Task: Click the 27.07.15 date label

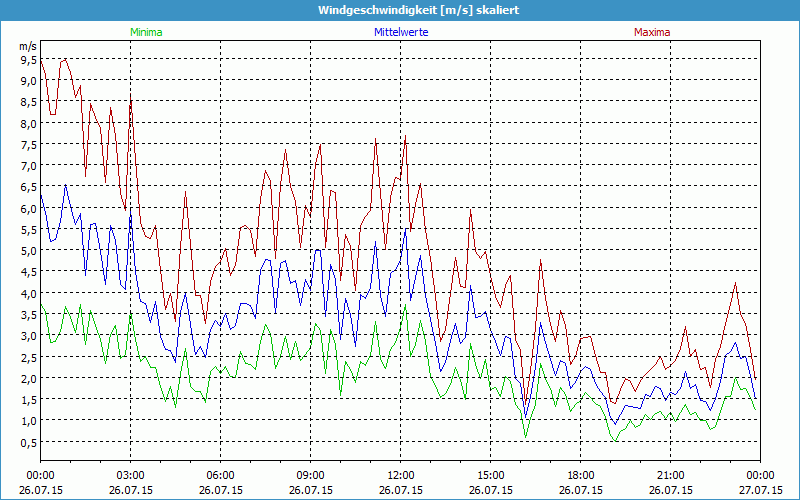Action: [760, 490]
